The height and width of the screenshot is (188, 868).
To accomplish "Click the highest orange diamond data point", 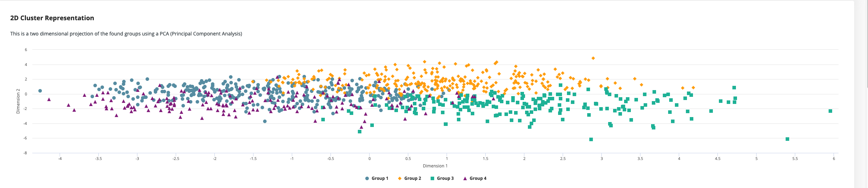I will [x=593, y=58].
